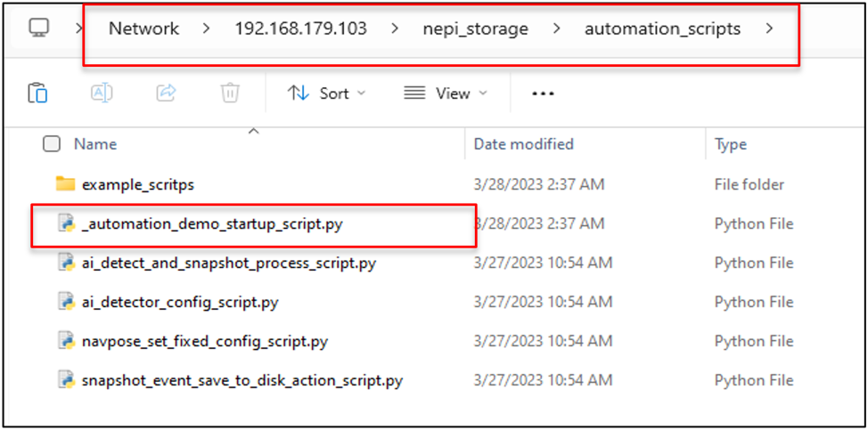Click the This PC monitor icon in address bar
Image resolution: width=868 pixels, height=430 pixels.
click(39, 28)
